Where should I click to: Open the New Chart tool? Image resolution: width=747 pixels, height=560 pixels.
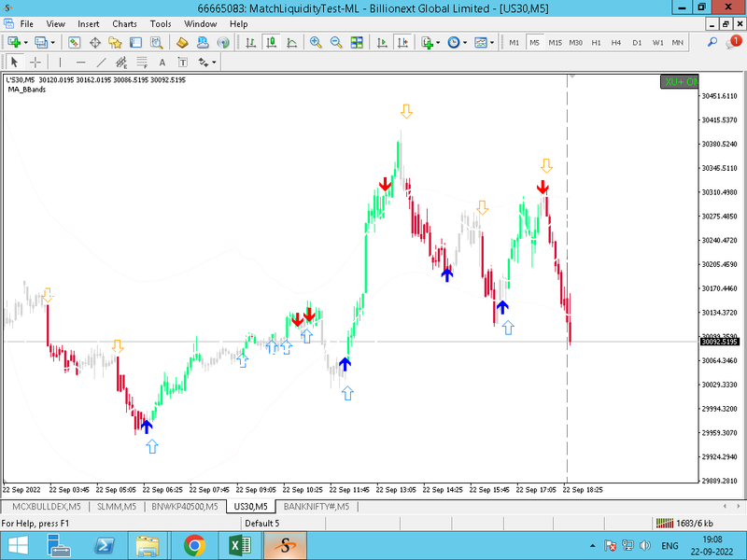click(14, 42)
